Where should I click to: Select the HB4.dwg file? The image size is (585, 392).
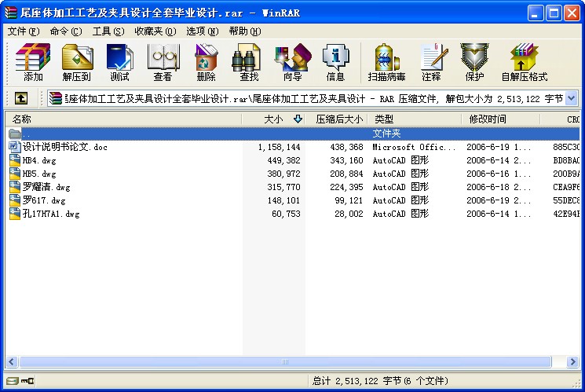pyautogui.click(x=39, y=160)
